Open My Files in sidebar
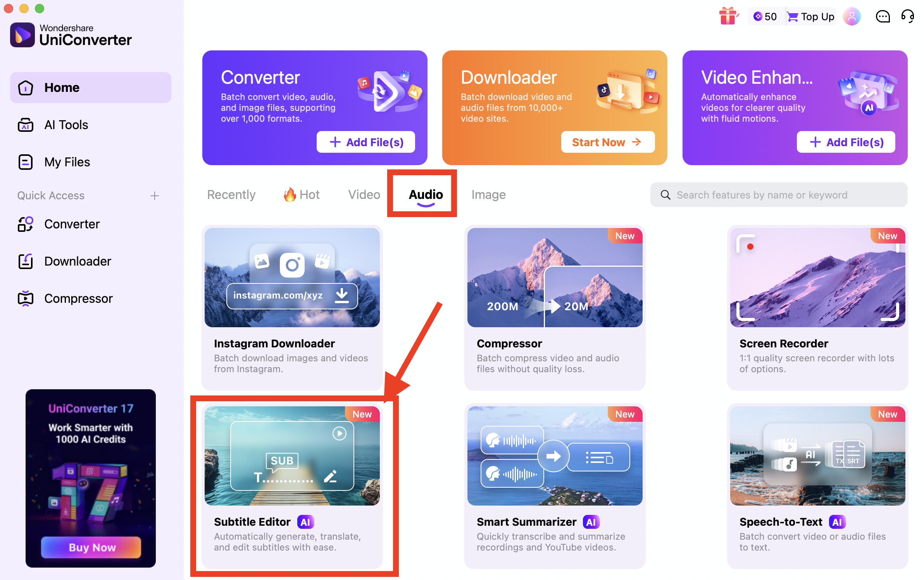This screenshot has height=580, width=924. (x=67, y=162)
